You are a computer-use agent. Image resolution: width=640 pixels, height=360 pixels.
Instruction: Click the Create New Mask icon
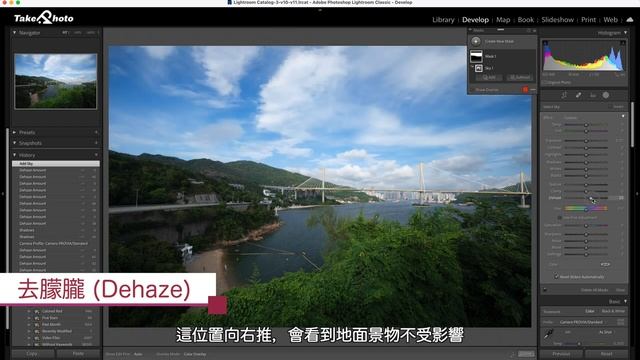point(476,41)
